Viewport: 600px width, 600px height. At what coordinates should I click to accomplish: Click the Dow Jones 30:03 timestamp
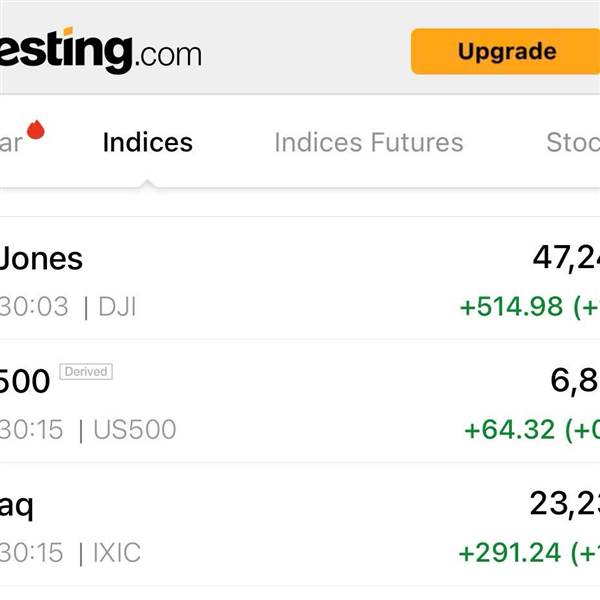click(x=34, y=306)
